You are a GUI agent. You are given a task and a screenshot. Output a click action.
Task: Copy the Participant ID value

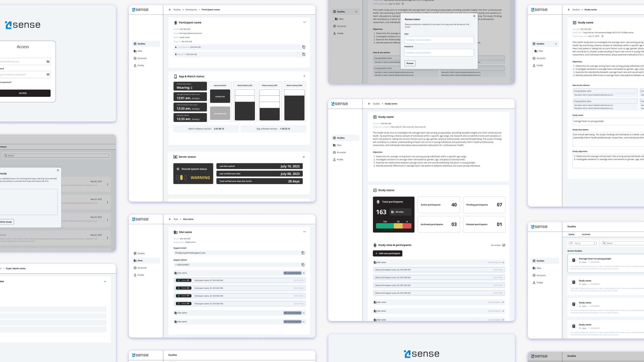point(303,47)
